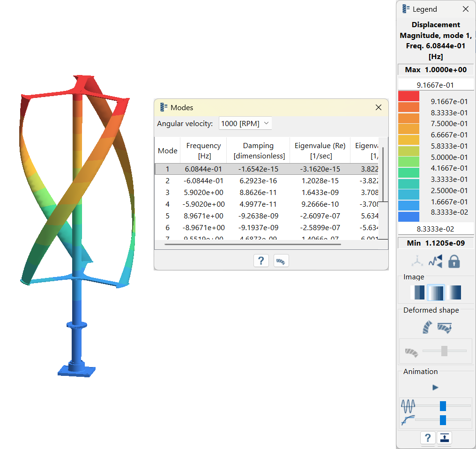Viewport: 476px width, 449px height.
Task: Click deformed shape button in Modes window
Action: coord(281,261)
